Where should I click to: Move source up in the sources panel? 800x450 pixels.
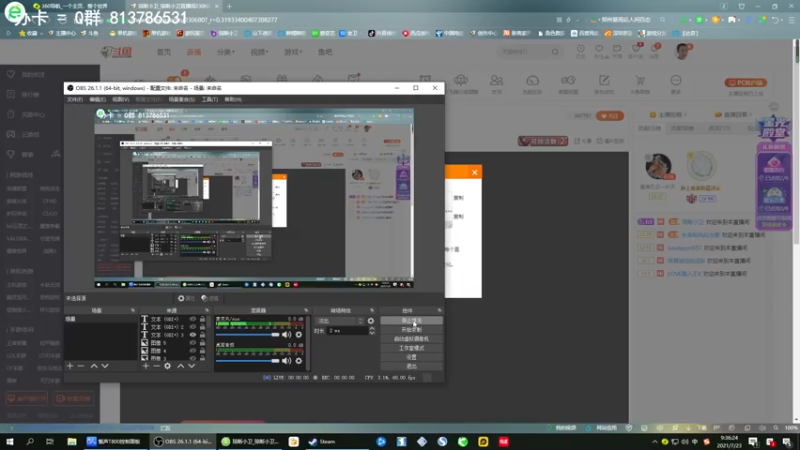tap(181, 366)
